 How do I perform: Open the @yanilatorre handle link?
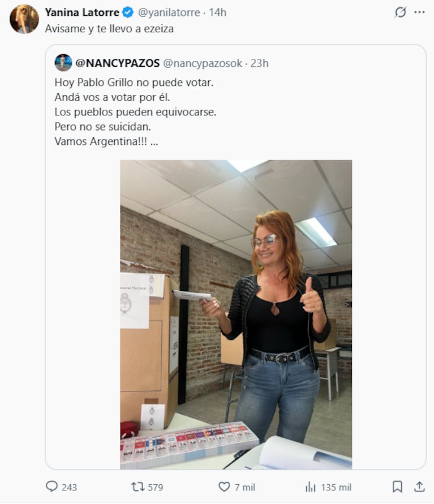[x=169, y=12]
